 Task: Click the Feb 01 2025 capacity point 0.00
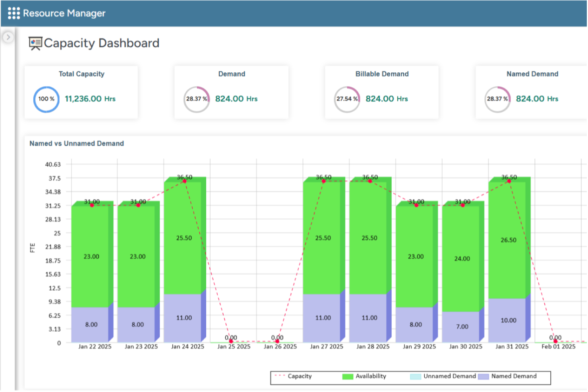(555, 342)
